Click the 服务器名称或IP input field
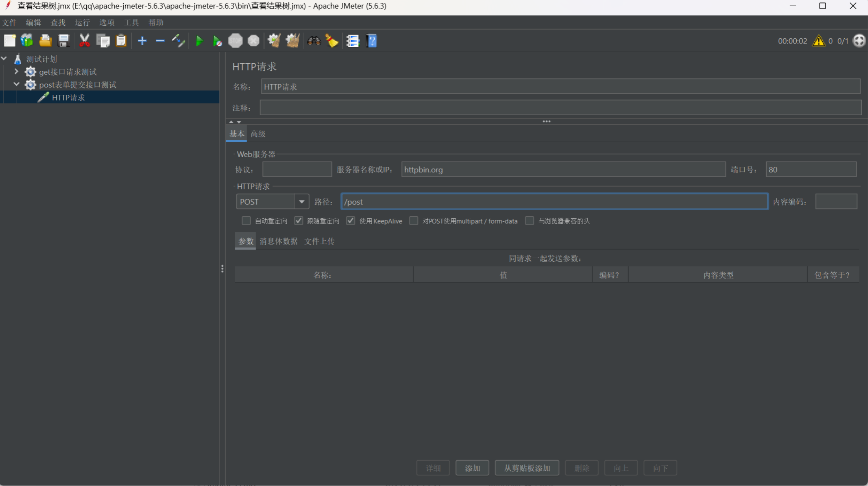The width and height of the screenshot is (868, 486). pyautogui.click(x=563, y=170)
